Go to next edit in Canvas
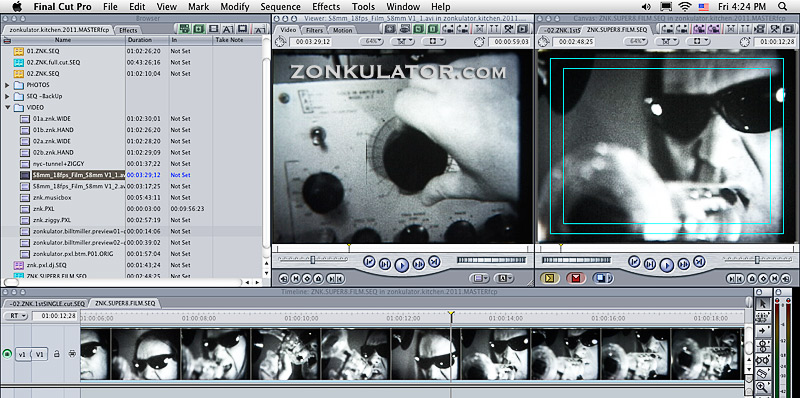 (699, 261)
